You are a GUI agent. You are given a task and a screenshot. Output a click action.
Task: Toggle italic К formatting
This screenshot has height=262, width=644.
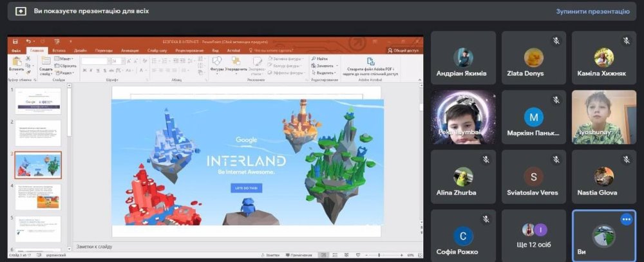(x=91, y=71)
